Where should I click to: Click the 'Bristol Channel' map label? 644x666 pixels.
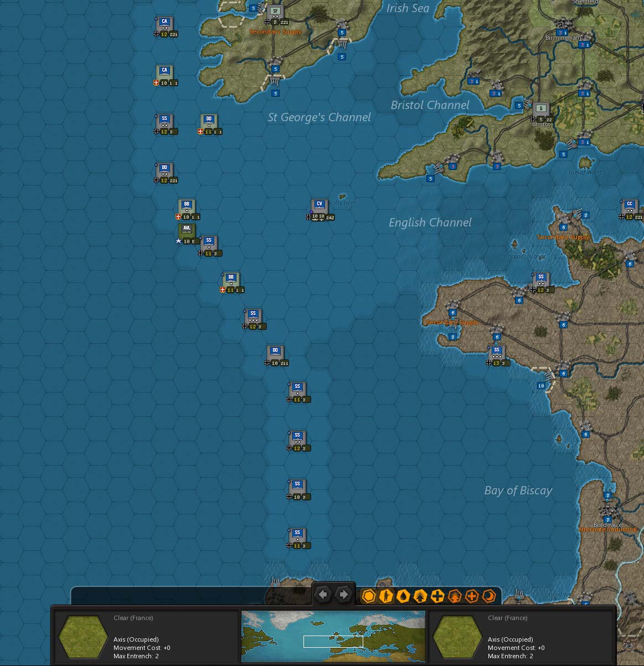430,105
